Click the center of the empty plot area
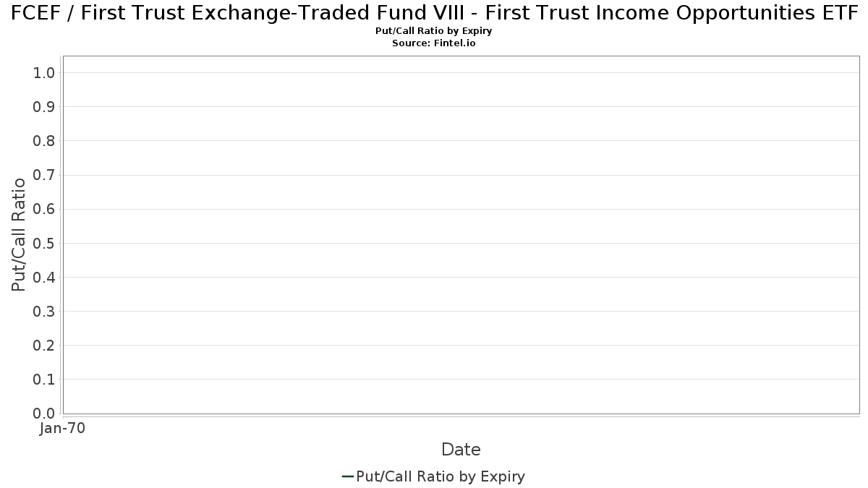Viewport: 868px width, 488px height. [x=461, y=235]
